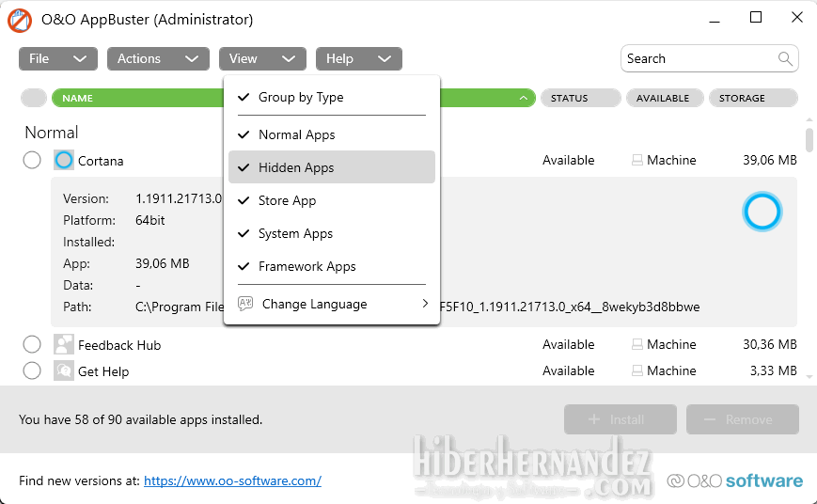Uncheck System Apps in View menu
Viewport: 817px width, 504px height.
(331, 233)
